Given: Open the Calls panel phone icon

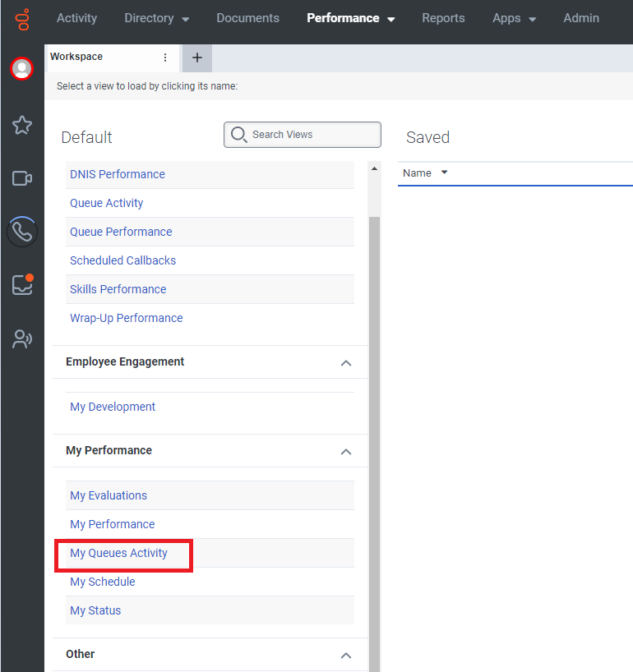Looking at the screenshot, I should (x=21, y=231).
